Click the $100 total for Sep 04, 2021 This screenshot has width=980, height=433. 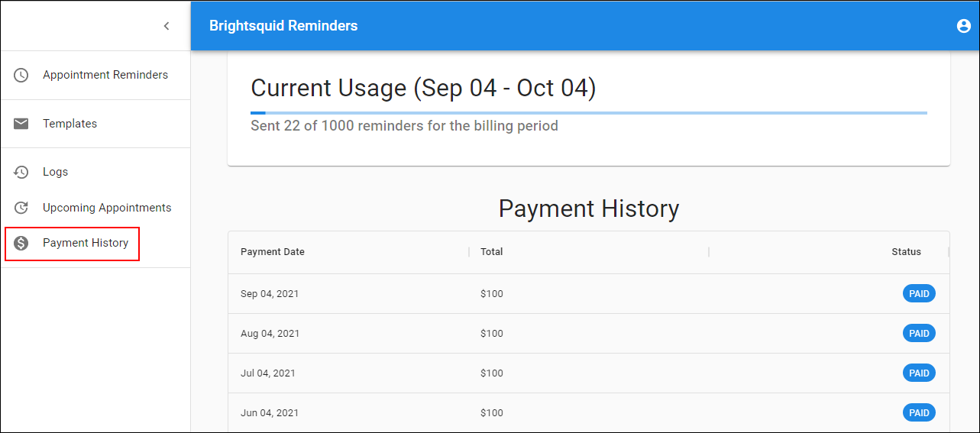[x=492, y=294]
